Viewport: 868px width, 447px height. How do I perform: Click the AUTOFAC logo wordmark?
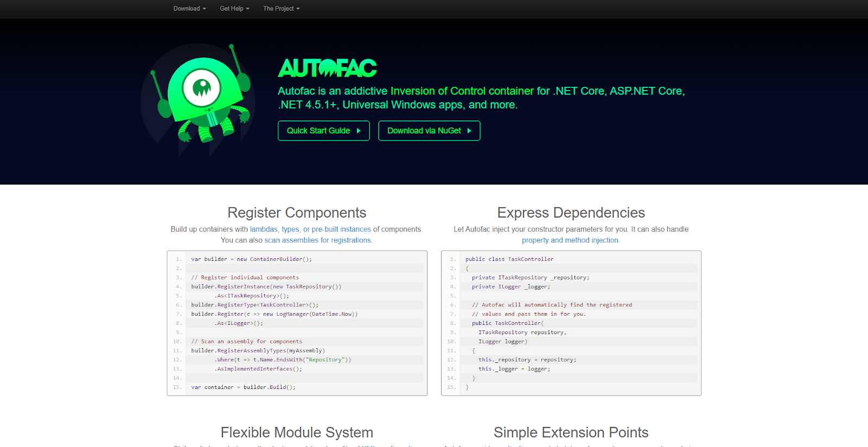[327, 68]
